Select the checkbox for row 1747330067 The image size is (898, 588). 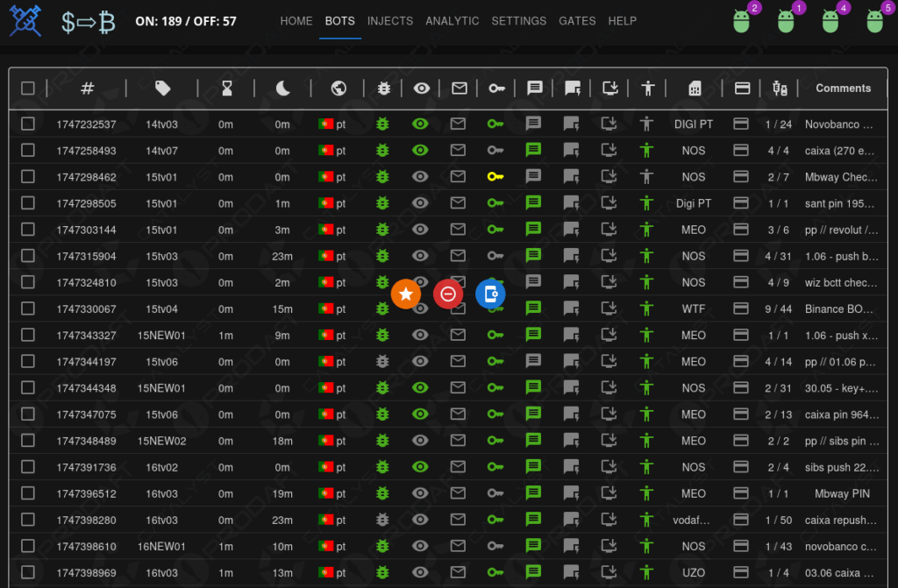pyautogui.click(x=27, y=308)
